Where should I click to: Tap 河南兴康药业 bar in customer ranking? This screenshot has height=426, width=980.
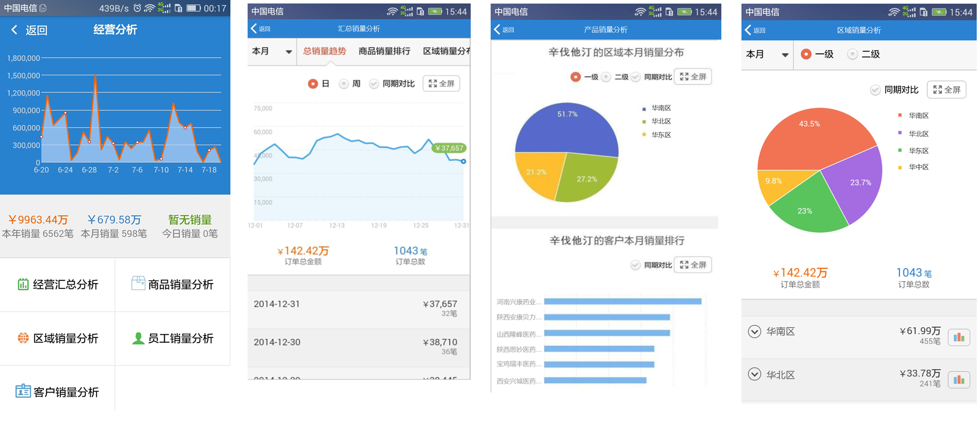point(622,301)
